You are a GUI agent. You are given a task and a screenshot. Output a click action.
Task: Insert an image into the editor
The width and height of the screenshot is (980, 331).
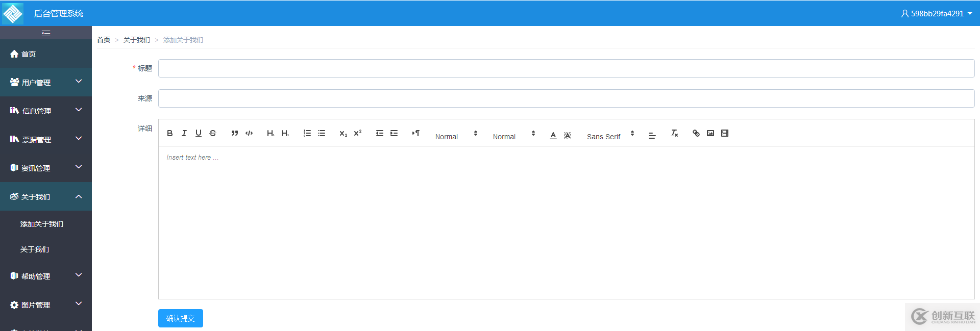710,133
